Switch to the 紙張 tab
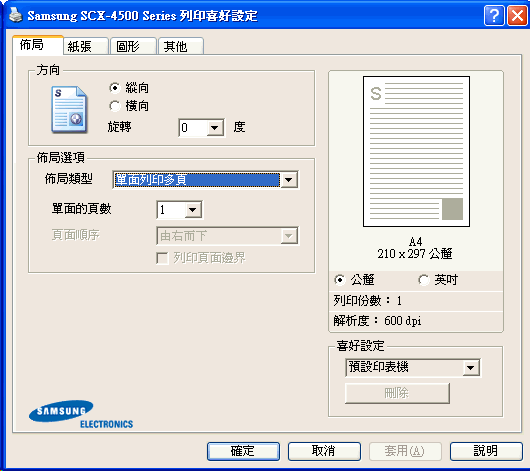 (86, 46)
